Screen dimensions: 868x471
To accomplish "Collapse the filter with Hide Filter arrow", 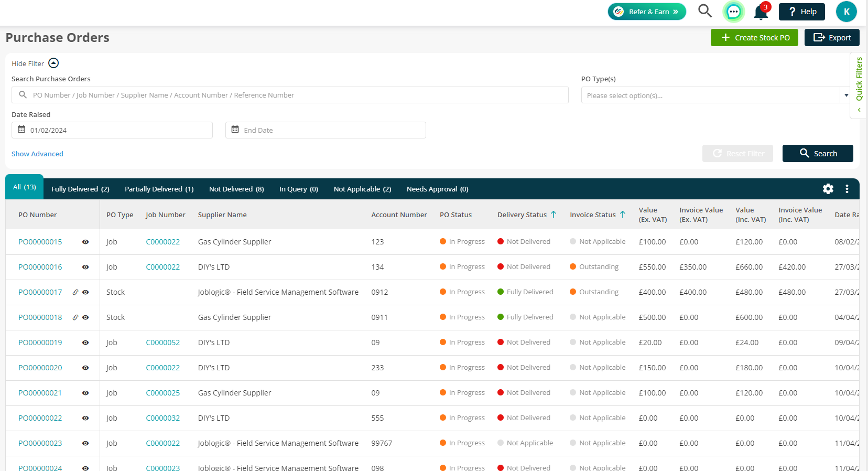I will coord(53,63).
